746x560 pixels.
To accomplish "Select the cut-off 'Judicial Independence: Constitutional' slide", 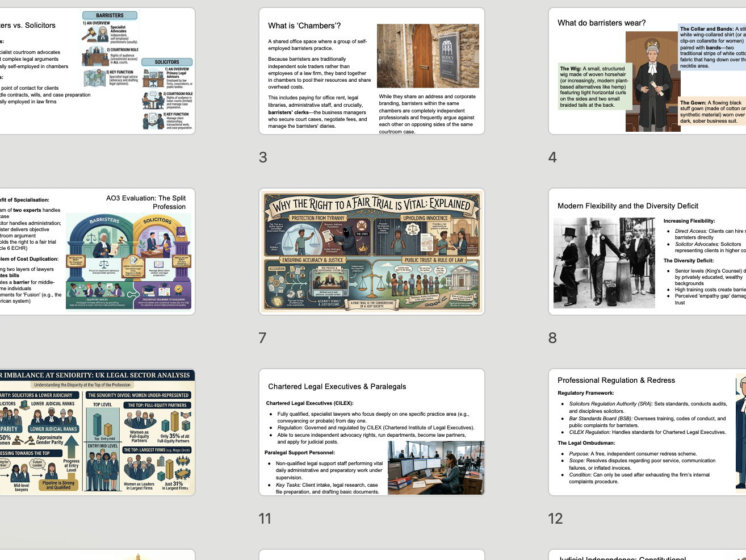I will click(647, 555).
